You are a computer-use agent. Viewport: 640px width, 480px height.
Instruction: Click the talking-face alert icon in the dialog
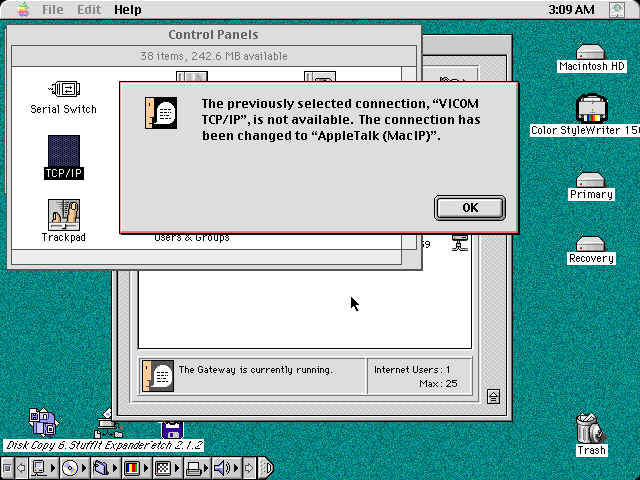pos(161,113)
